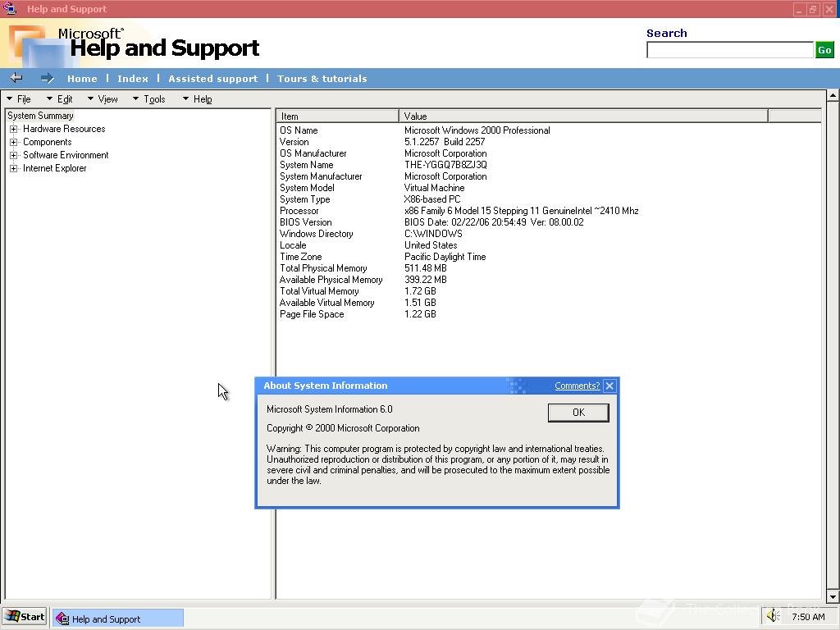Image resolution: width=840 pixels, height=630 pixels.
Task: Open the Edit dropdown menu
Action: point(59,99)
